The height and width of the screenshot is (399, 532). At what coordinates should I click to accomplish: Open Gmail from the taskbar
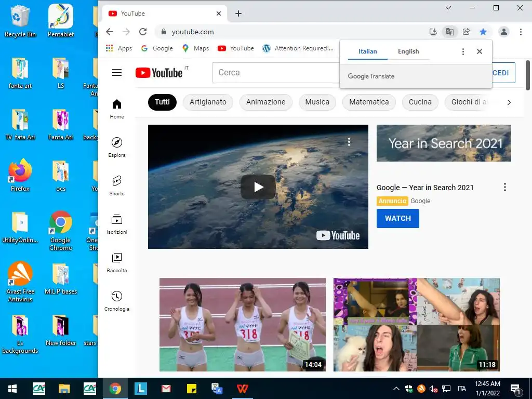click(x=166, y=389)
